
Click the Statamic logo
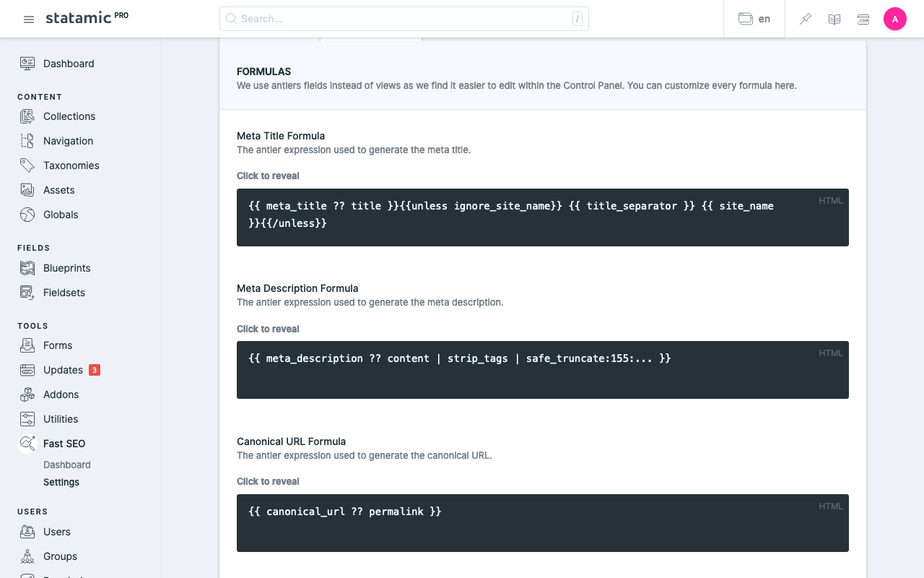click(78, 18)
